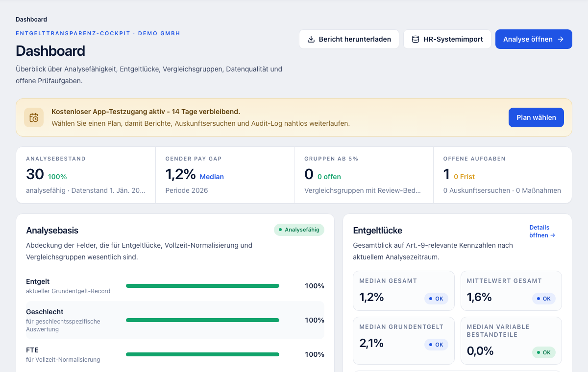The width and height of the screenshot is (588, 372).
Task: Click the Analysebasis heading
Action: point(52,231)
